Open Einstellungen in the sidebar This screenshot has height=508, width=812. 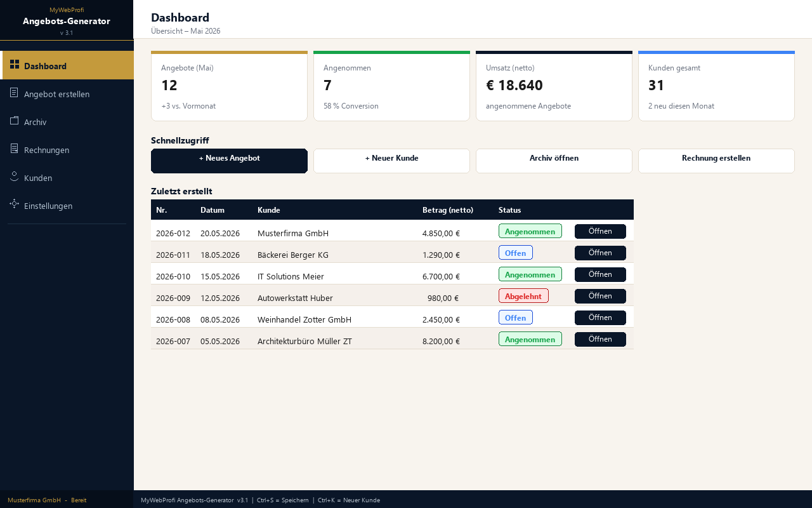[x=67, y=205]
